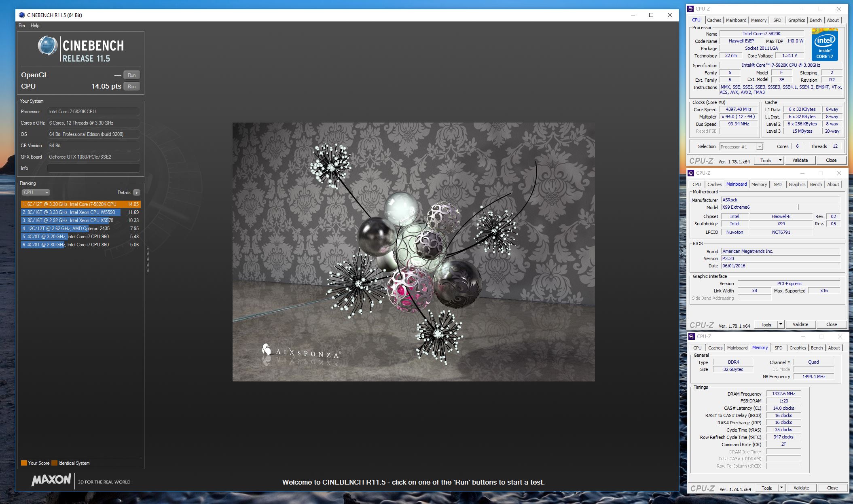
Task: Switch to Memory tab in top CPU-Z window
Action: coord(758,20)
